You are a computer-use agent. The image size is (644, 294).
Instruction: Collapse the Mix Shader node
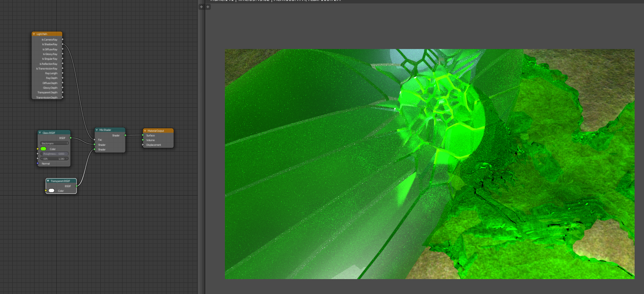coord(96,130)
